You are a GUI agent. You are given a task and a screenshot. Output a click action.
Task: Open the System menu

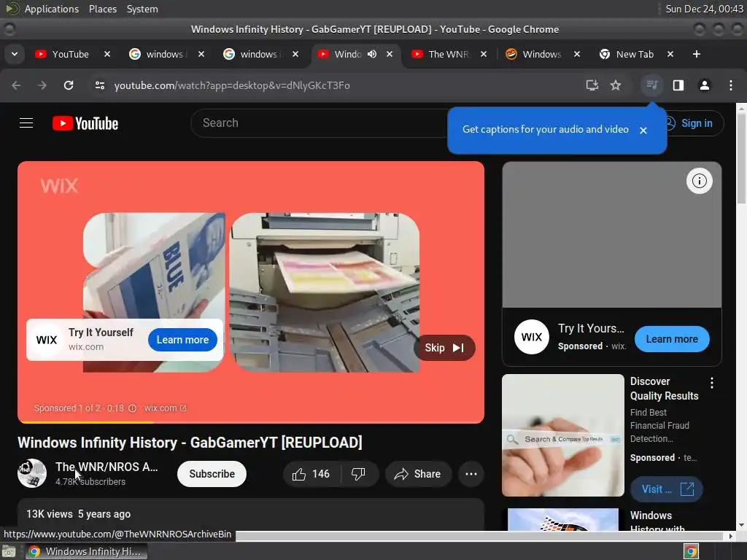click(142, 9)
